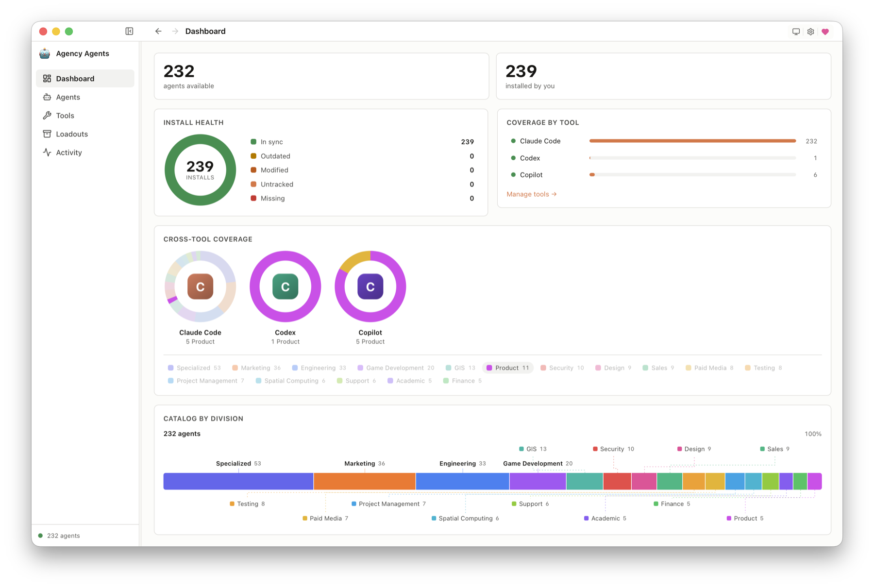Image resolution: width=874 pixels, height=588 pixels.
Task: Open the Tools sidebar item
Action: (x=85, y=116)
